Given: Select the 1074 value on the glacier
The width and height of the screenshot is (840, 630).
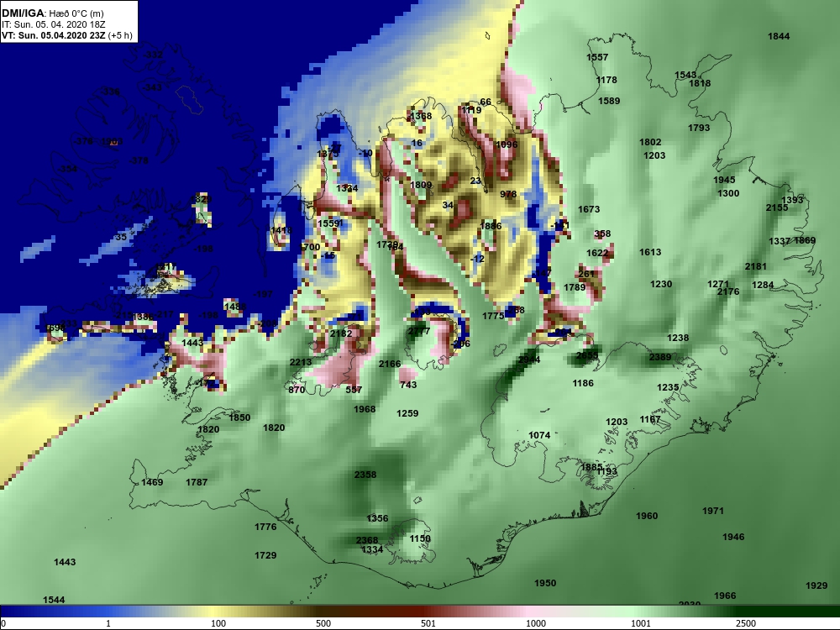Looking at the screenshot, I should click(x=539, y=435).
